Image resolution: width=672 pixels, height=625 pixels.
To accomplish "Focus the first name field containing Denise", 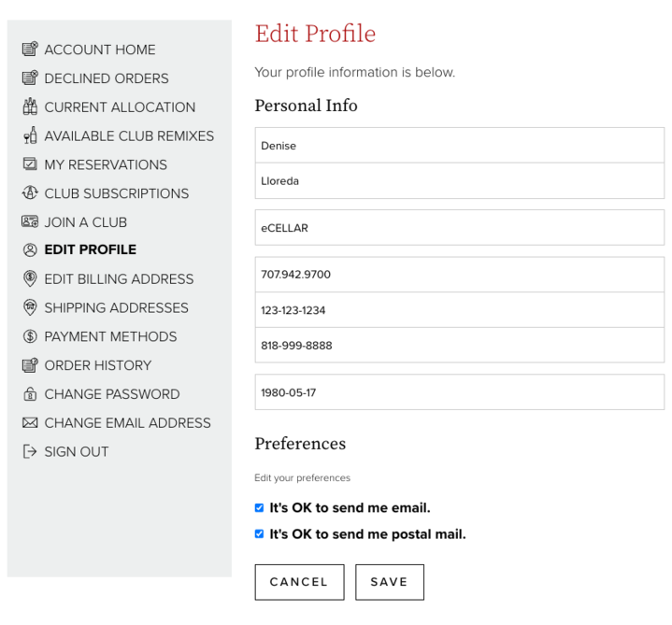I will point(460,145).
